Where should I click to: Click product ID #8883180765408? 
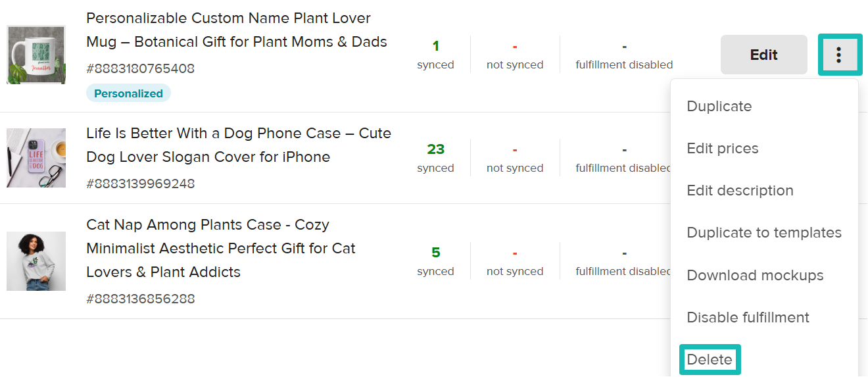140,68
